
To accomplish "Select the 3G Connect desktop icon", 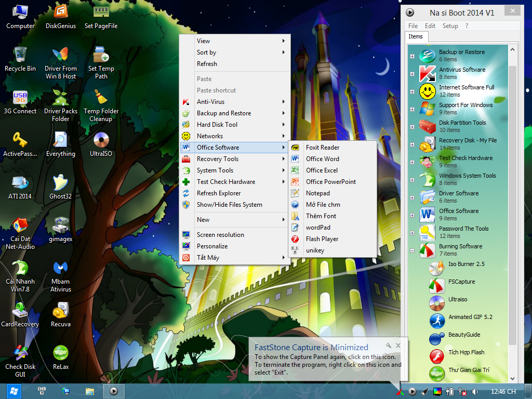I will (20, 102).
